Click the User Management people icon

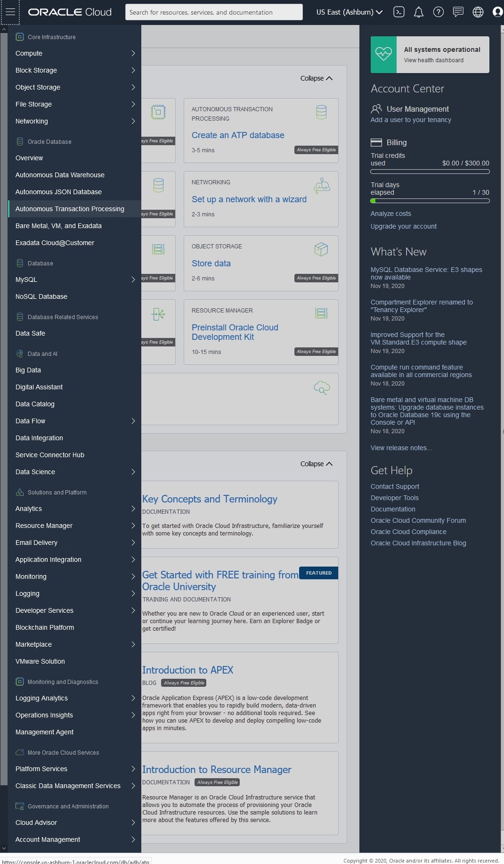point(376,109)
